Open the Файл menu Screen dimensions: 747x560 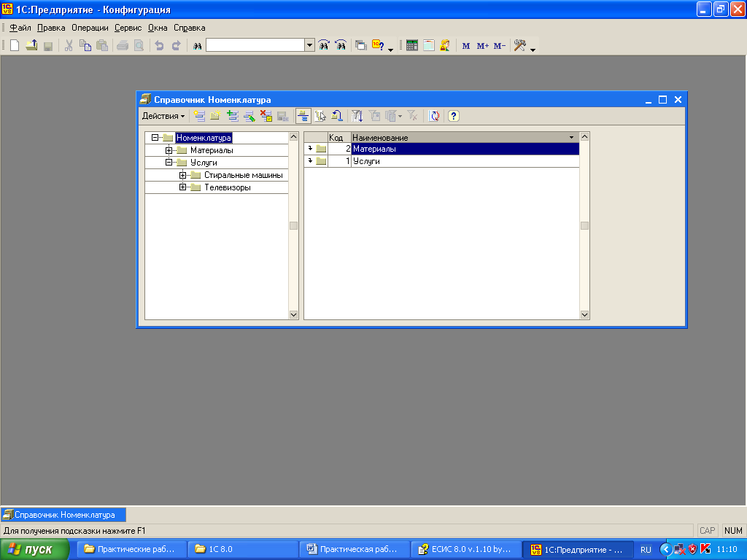(x=20, y=28)
